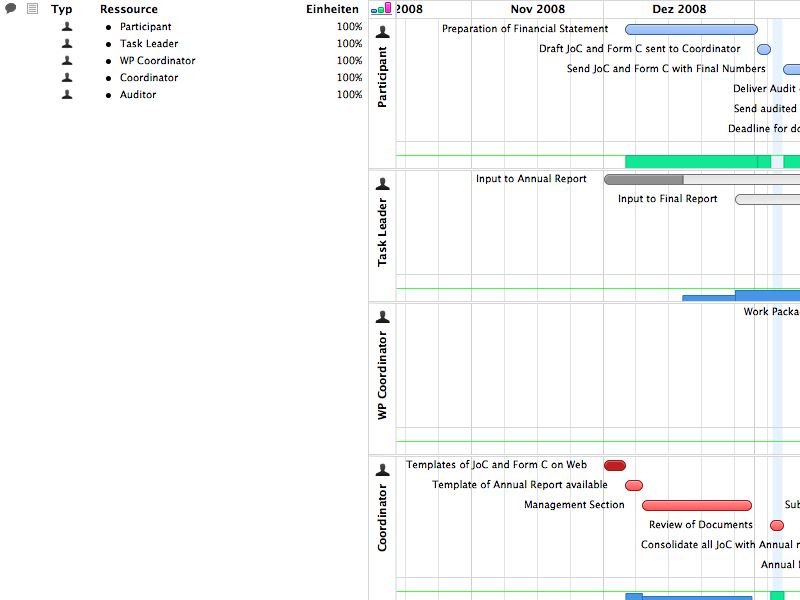This screenshot has height=600, width=800.
Task: Click the person icon beside Participant row
Action: coord(67,27)
